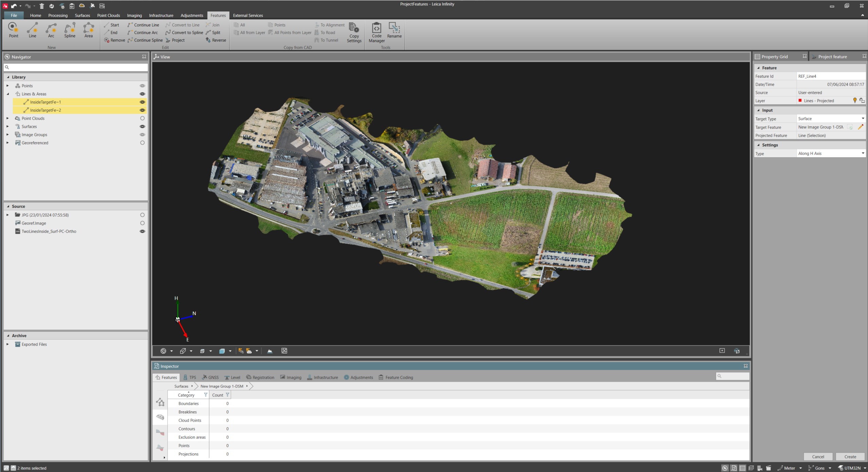
Task: Click the delete trash icon in title bar
Action: (41, 6)
